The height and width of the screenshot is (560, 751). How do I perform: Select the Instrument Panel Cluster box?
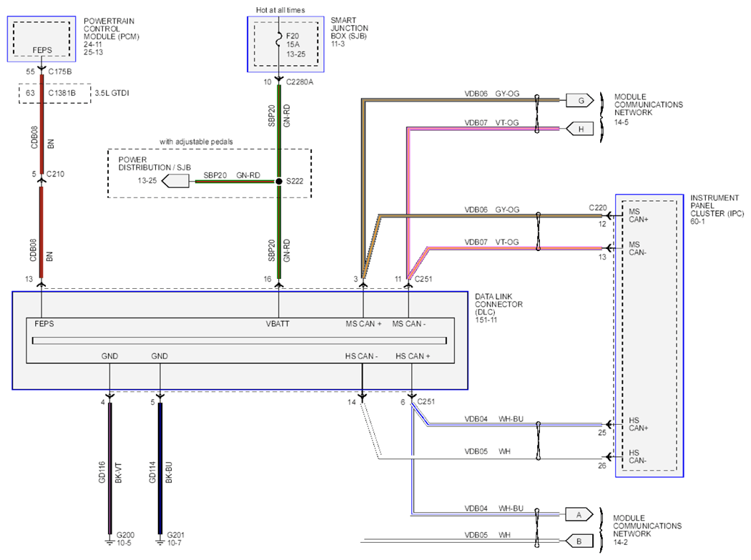coord(649,335)
